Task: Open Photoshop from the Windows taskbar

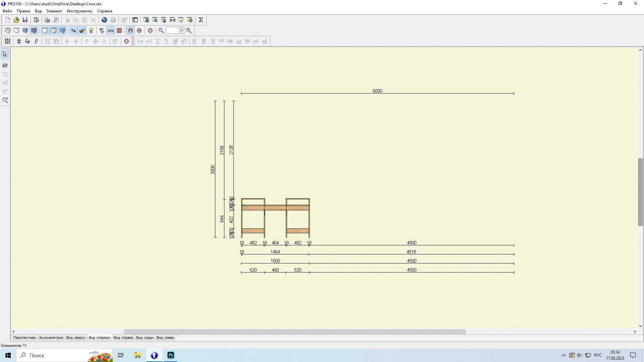Action: coord(171,355)
